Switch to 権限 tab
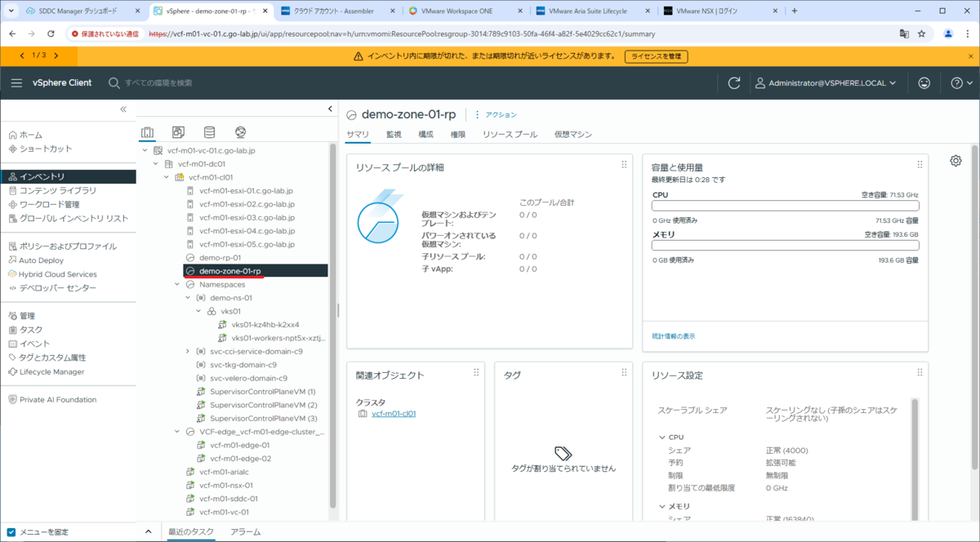The height and width of the screenshot is (542, 980). 458,134
